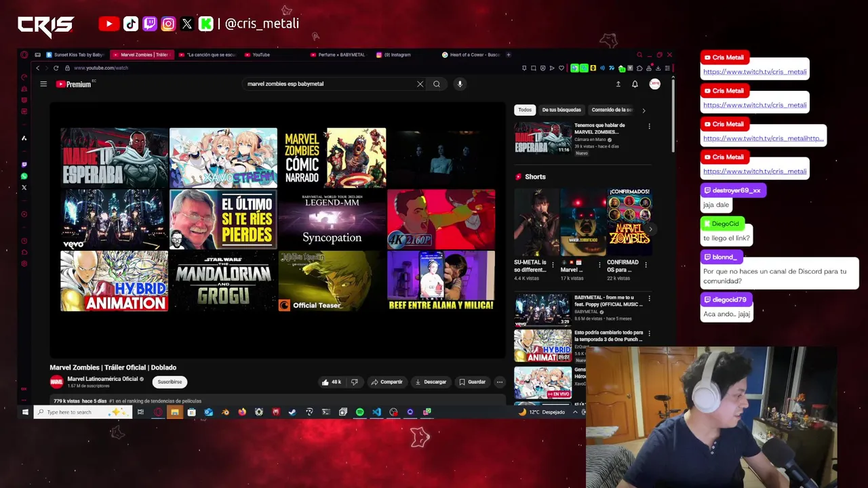This screenshot has height=488, width=868.
Task: Open the SU-METAL short thumbnail
Action: click(x=536, y=222)
